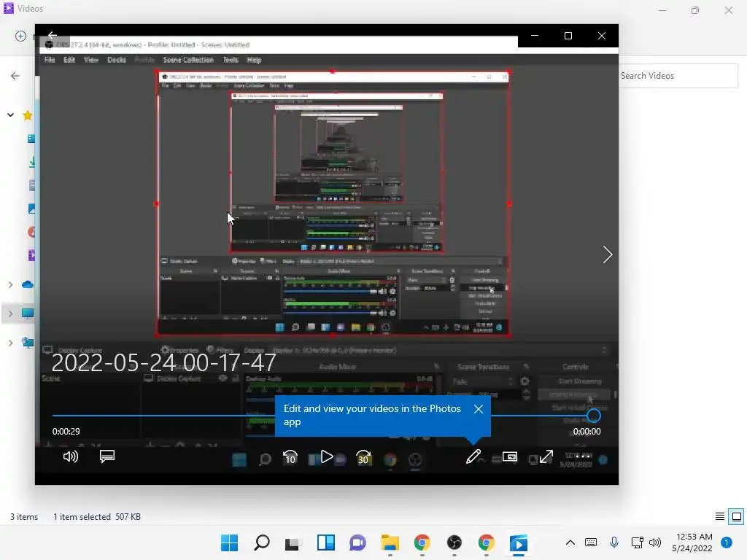747x560 pixels.
Task: Click the microphone tray icon
Action: click(614, 542)
